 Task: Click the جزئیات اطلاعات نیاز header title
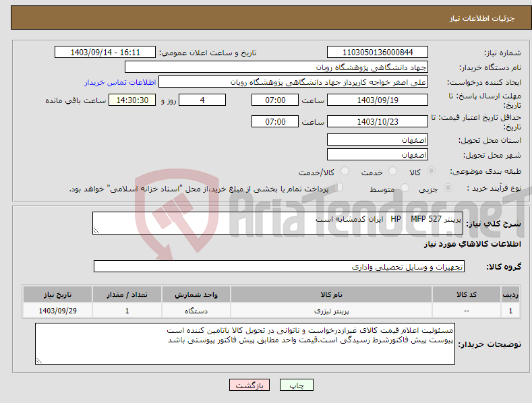click(x=482, y=18)
